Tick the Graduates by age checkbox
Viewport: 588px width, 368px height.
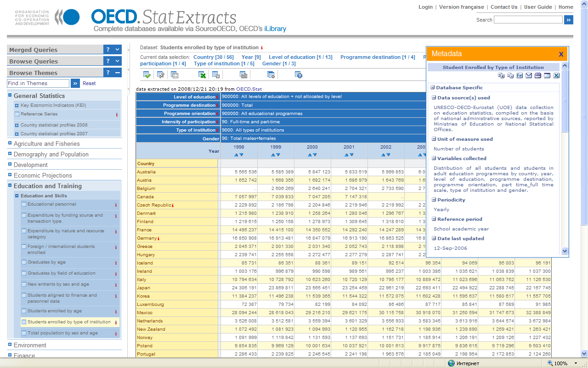click(x=24, y=262)
